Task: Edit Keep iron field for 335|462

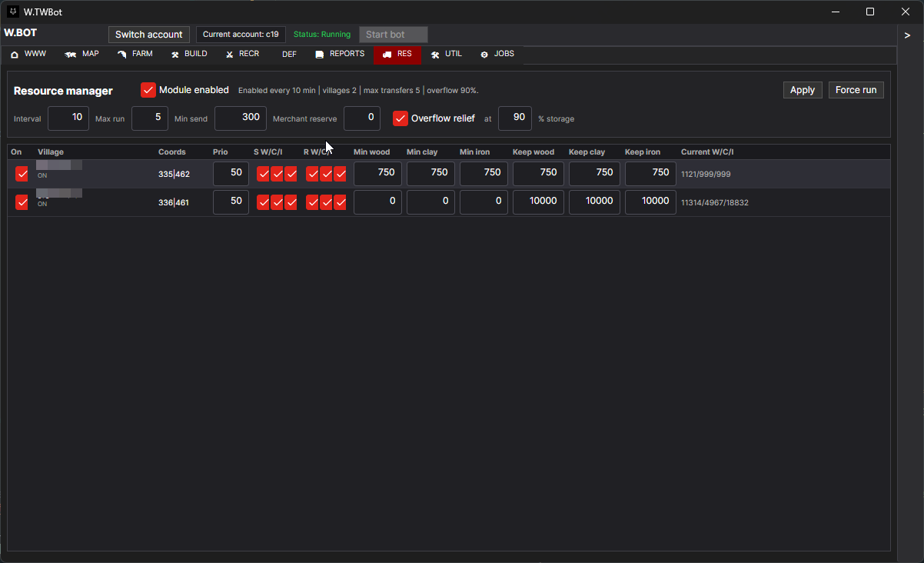Action: 650,174
